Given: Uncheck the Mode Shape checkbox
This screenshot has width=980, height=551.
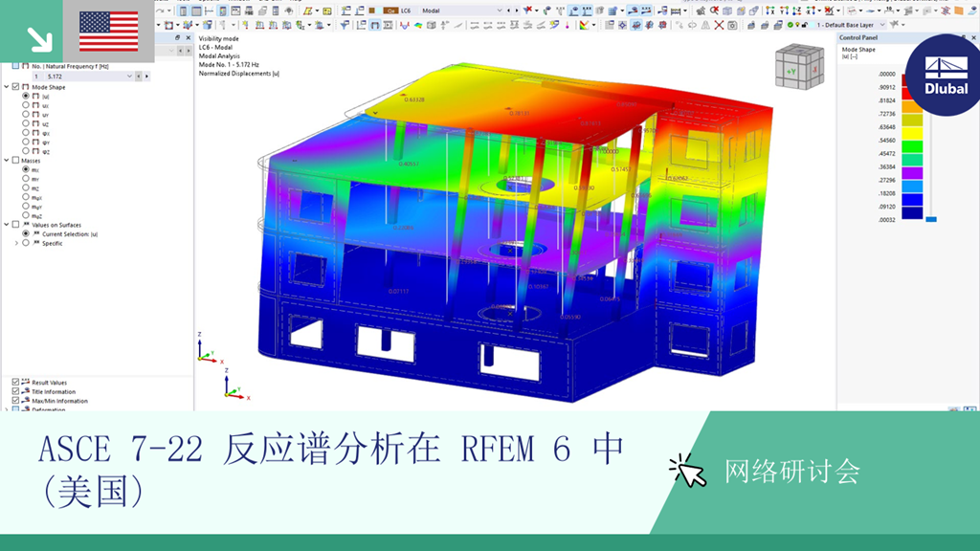Looking at the screenshot, I should tap(15, 87).
